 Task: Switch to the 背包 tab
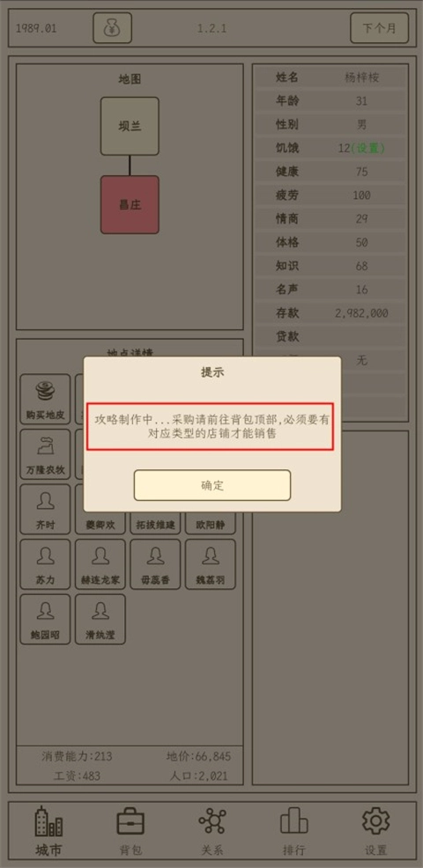(x=130, y=831)
